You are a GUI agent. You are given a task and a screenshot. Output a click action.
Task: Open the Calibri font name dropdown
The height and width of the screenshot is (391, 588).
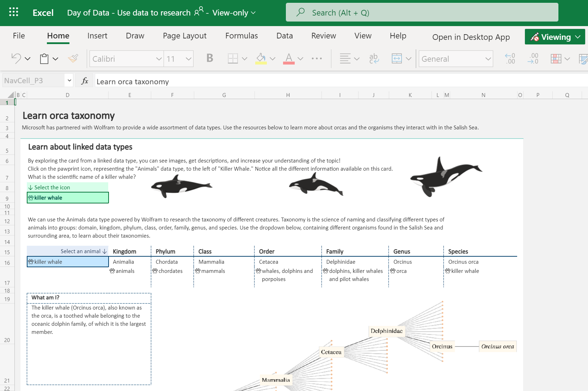click(159, 59)
